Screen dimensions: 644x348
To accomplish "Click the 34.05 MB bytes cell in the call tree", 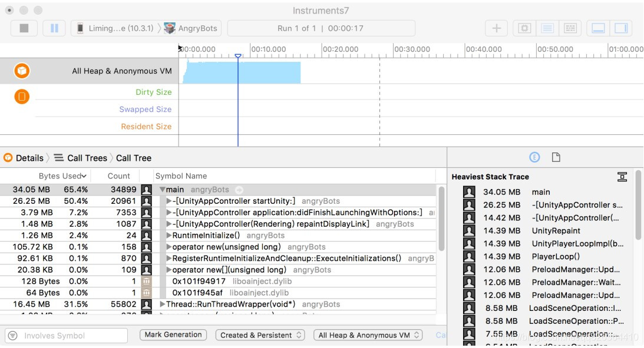I will [31, 190].
